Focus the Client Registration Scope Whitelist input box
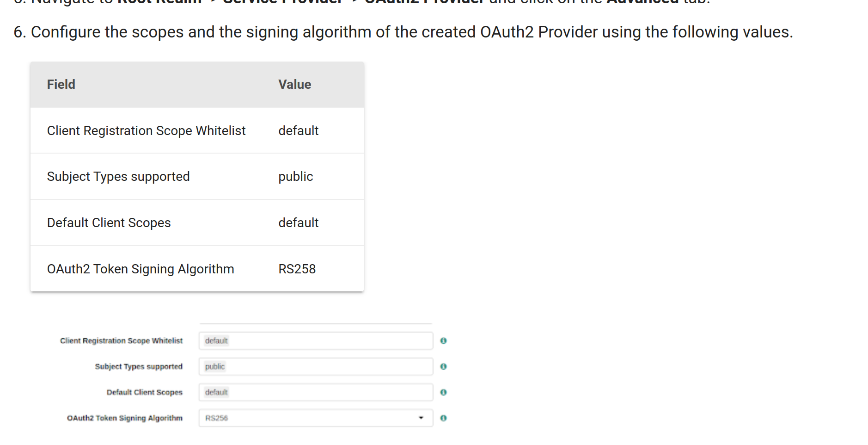This screenshot has height=445, width=868. point(316,341)
